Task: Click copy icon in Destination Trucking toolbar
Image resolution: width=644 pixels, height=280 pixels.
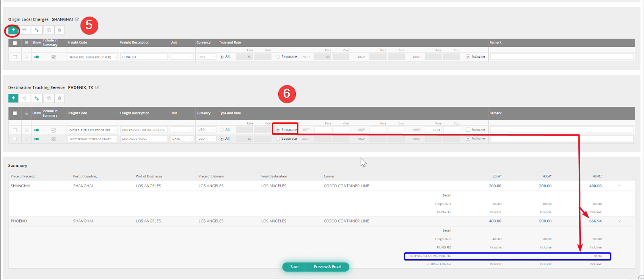Action: 49,98
